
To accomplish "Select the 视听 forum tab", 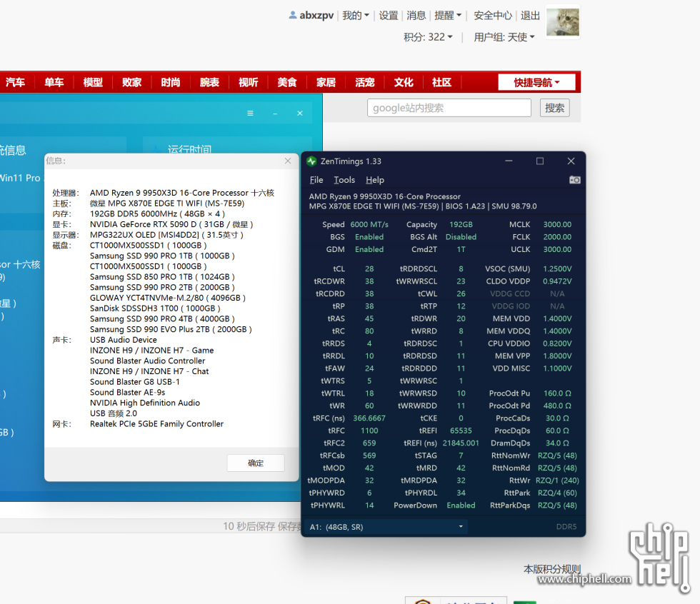I will point(249,82).
